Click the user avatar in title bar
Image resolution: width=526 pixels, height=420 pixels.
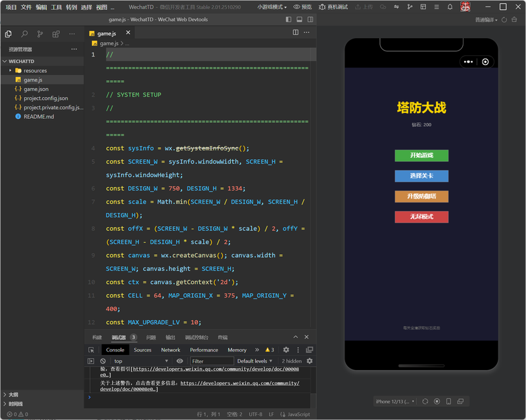465,7
